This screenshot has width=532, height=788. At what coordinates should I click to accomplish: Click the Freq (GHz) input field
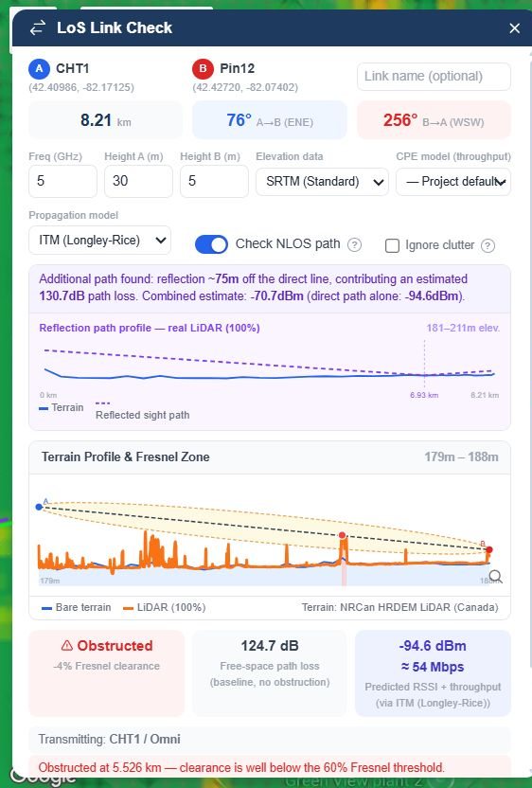(x=62, y=181)
